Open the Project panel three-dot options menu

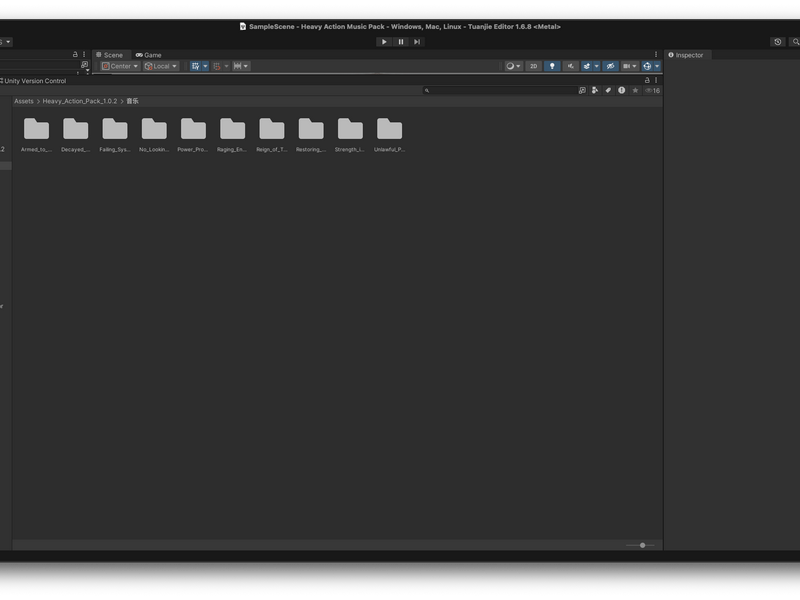(x=656, y=80)
